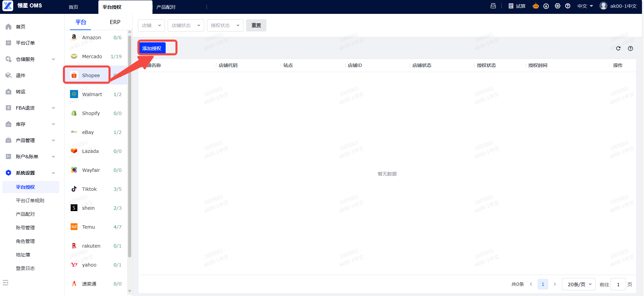Collapse the 系统设置 sidebar menu
The width and height of the screenshot is (644, 296).
pos(30,173)
